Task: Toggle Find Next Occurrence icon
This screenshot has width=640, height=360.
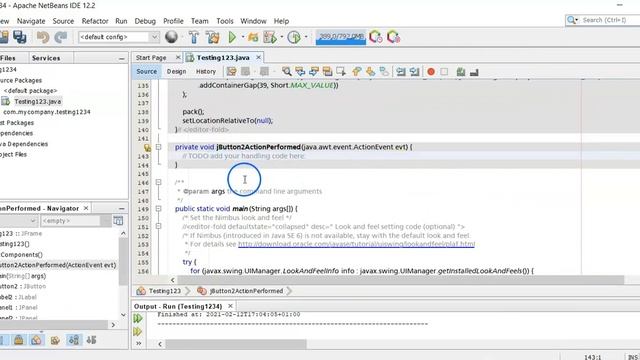Action: [x=313, y=71]
